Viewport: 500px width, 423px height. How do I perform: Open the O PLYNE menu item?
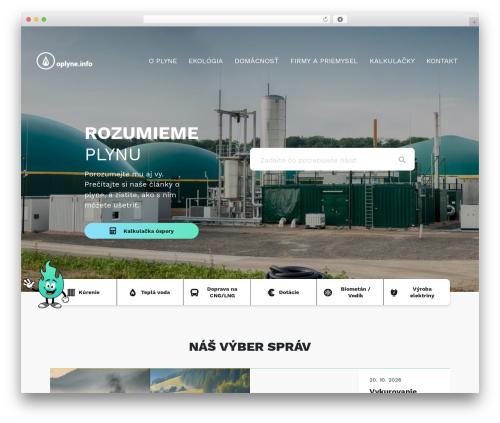click(x=163, y=61)
